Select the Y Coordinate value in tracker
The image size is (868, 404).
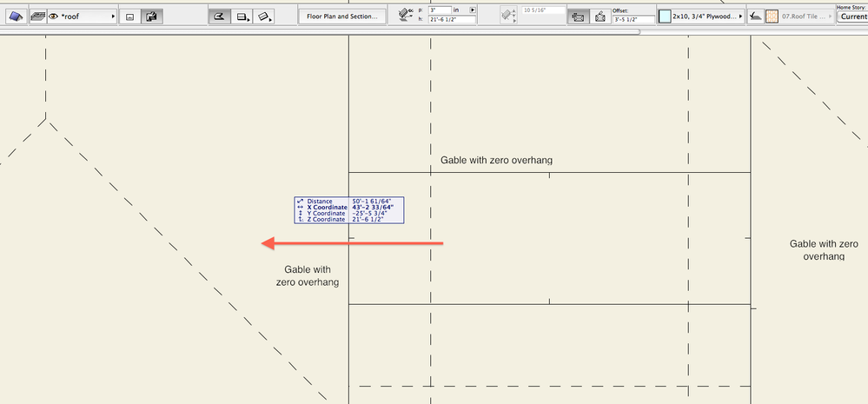click(368, 214)
